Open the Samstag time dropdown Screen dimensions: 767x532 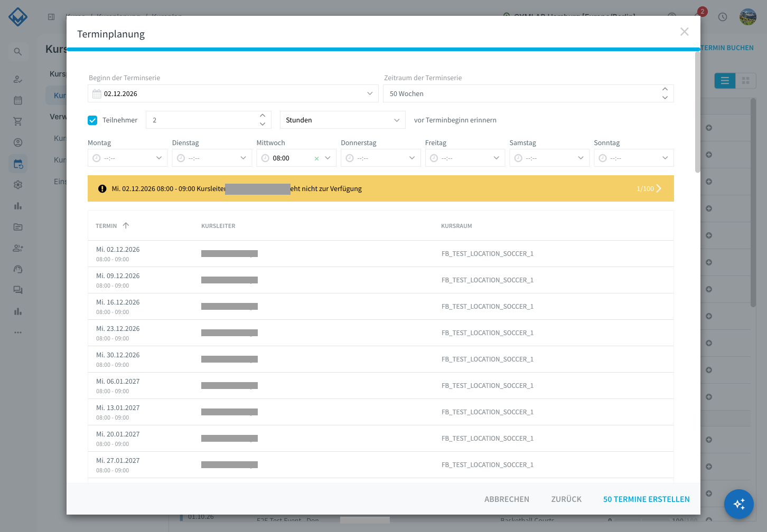pos(549,158)
